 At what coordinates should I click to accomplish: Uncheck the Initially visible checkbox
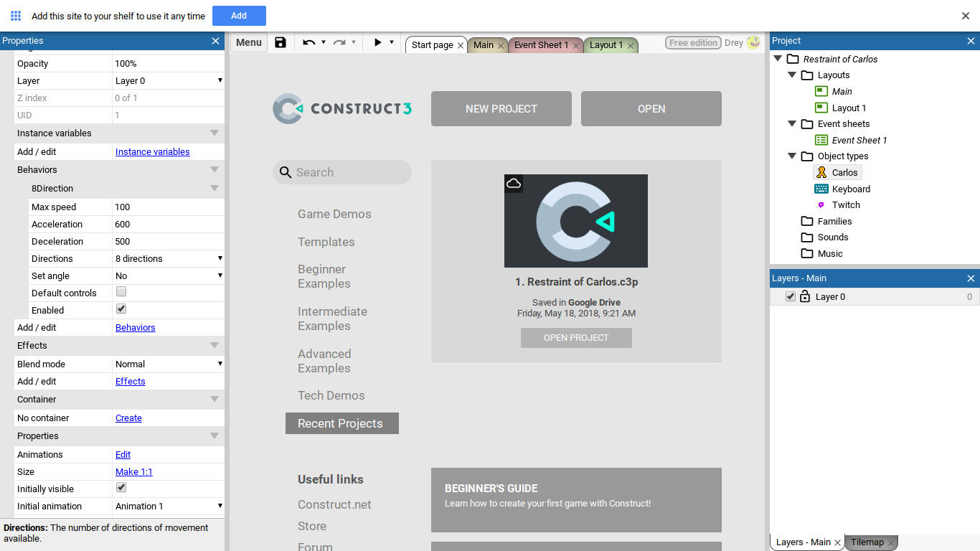coord(121,488)
